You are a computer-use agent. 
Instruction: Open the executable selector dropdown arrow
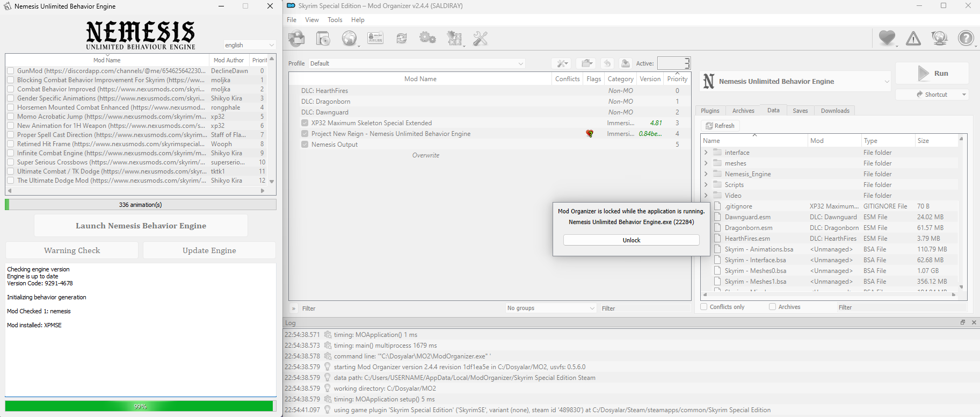coord(887,82)
